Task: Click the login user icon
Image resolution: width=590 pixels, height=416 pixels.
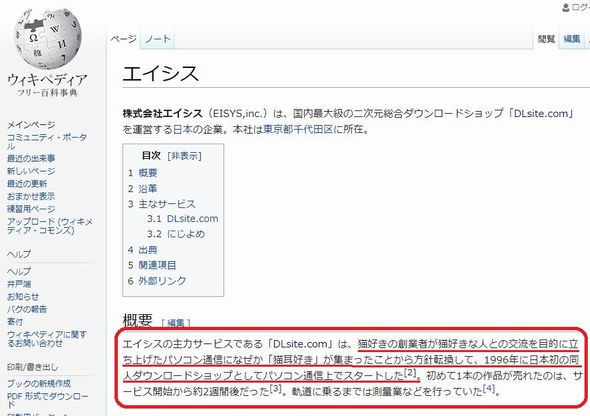Action: [566, 7]
